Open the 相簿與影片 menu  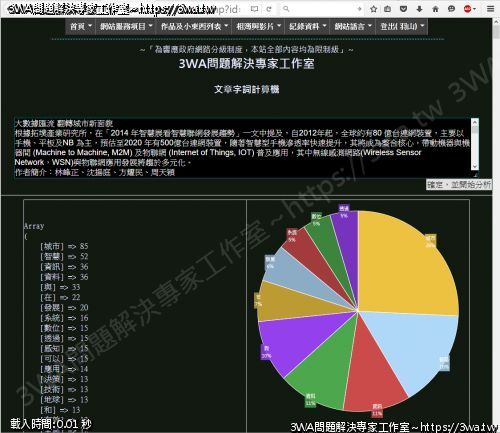click(x=258, y=26)
